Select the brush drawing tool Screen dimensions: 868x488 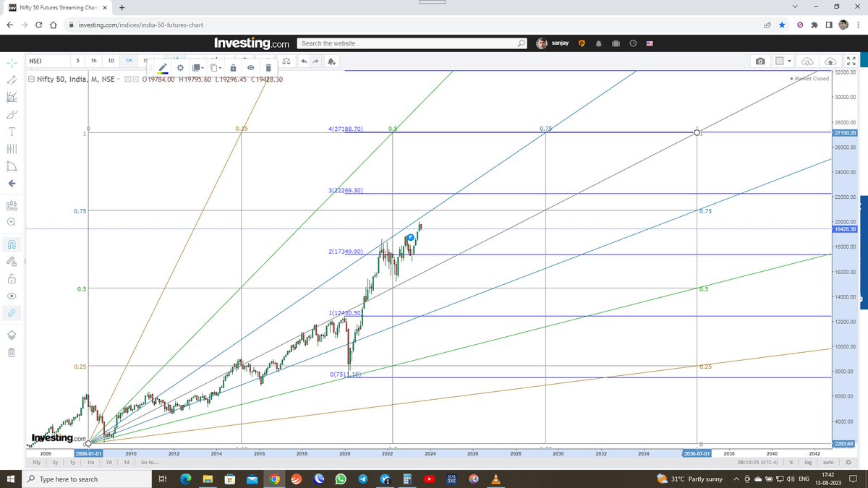click(11, 114)
